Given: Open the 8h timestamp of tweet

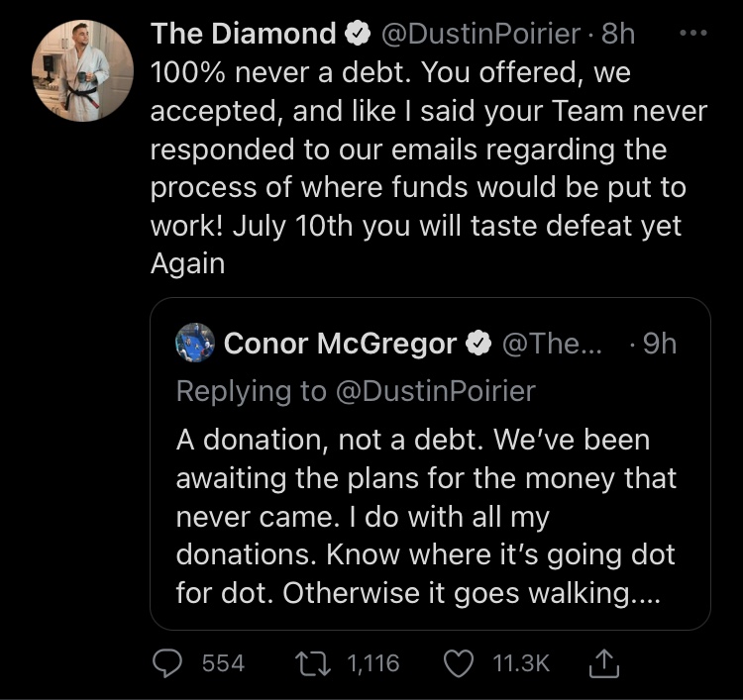Looking at the screenshot, I should point(618,34).
